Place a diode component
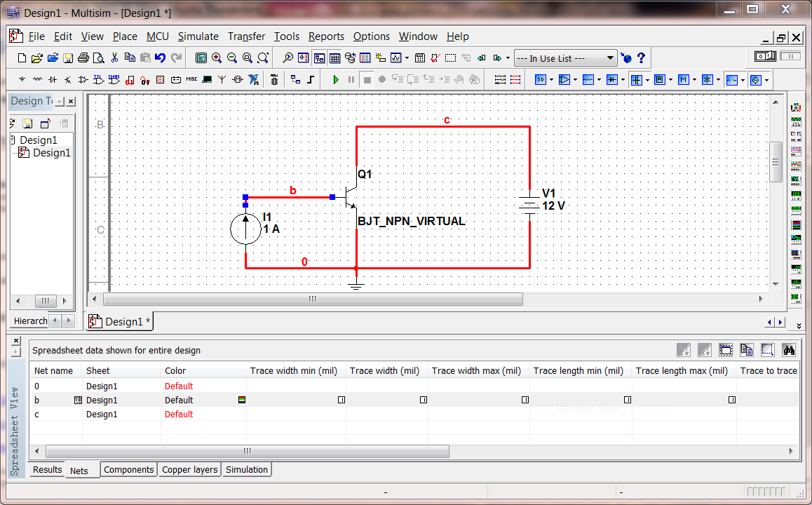 point(53,80)
